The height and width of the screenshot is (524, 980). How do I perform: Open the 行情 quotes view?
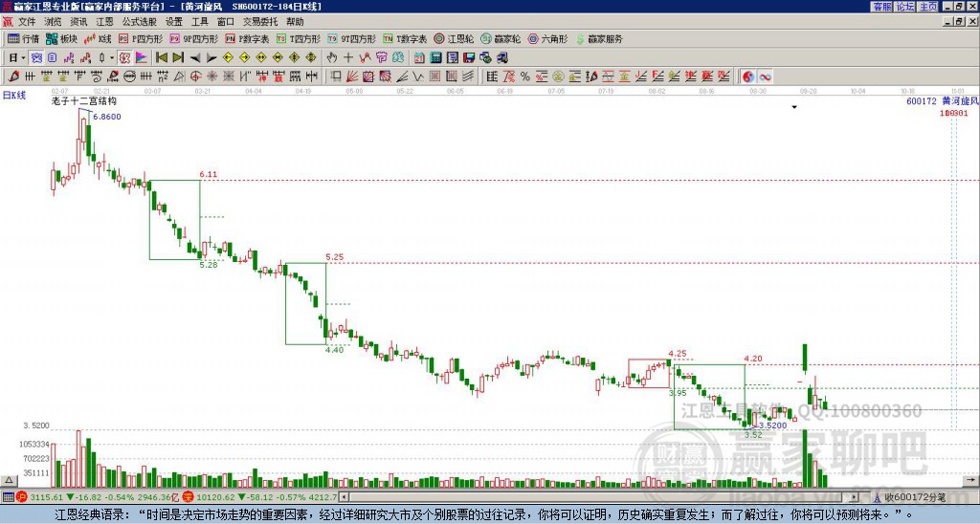point(23,38)
